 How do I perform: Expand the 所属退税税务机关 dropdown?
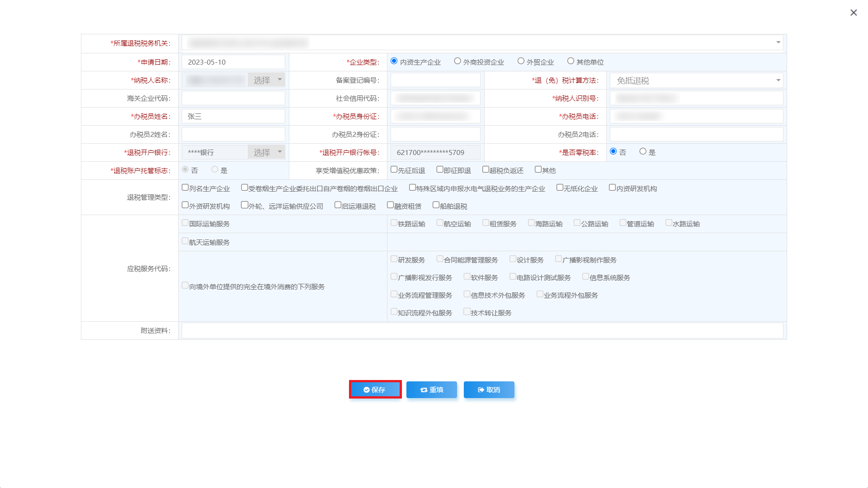tap(778, 42)
